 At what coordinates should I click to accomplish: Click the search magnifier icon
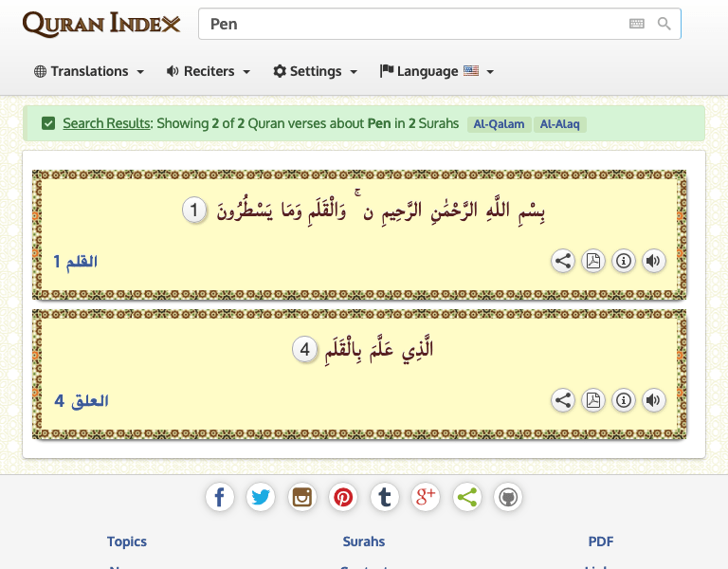point(664,24)
